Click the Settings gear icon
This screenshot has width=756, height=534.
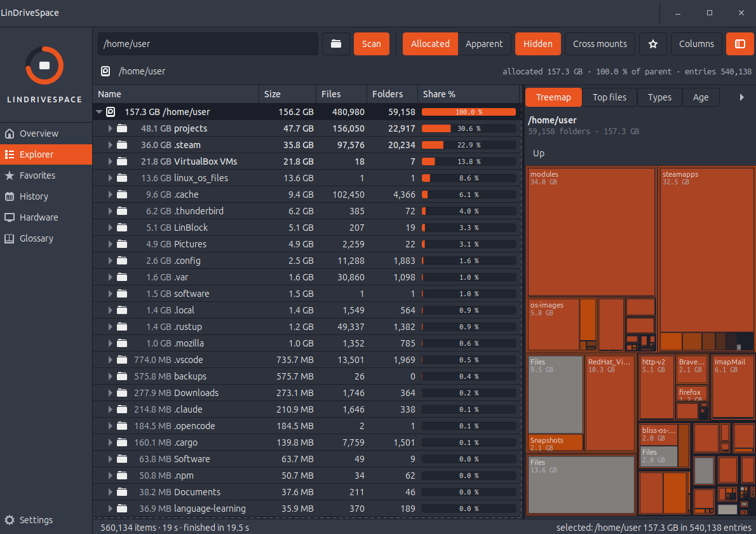(x=10, y=520)
